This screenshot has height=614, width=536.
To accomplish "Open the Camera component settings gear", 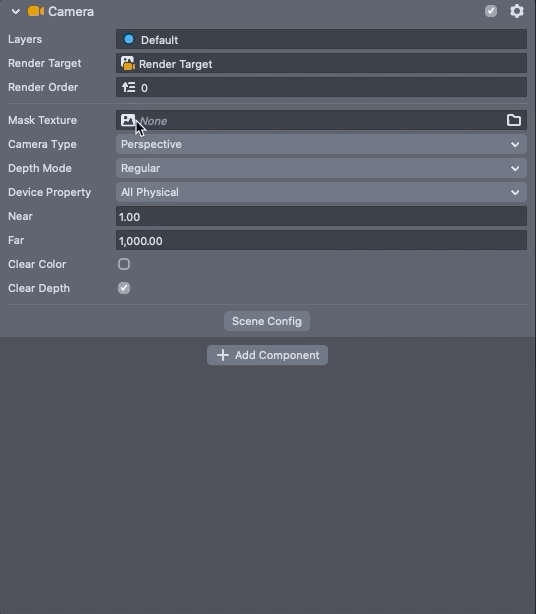I will coord(517,11).
